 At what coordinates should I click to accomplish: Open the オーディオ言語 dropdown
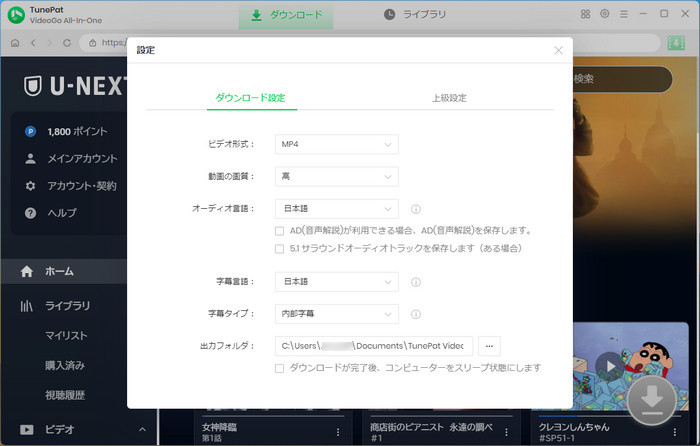tap(337, 208)
